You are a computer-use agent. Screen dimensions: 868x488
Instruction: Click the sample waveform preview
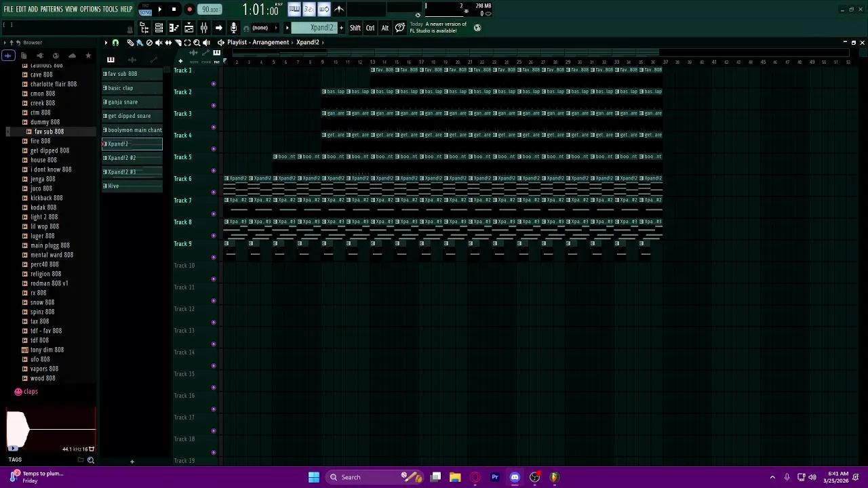click(x=51, y=430)
